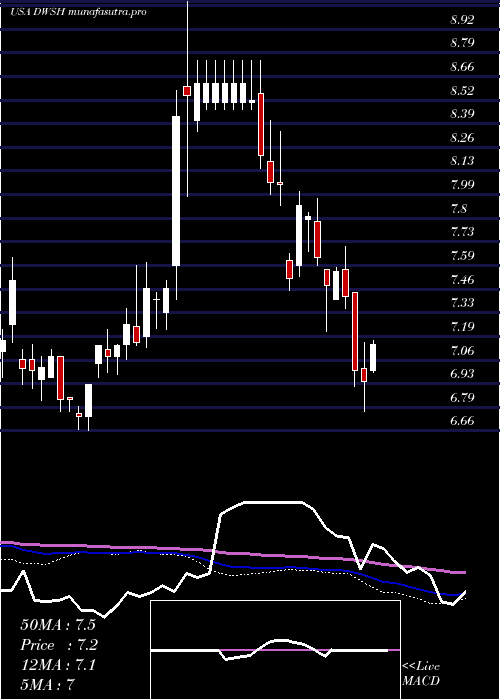Viewport: 500px width, 700px height.
Task: Click the 7.59 price axis label
Action: (x=462, y=256)
